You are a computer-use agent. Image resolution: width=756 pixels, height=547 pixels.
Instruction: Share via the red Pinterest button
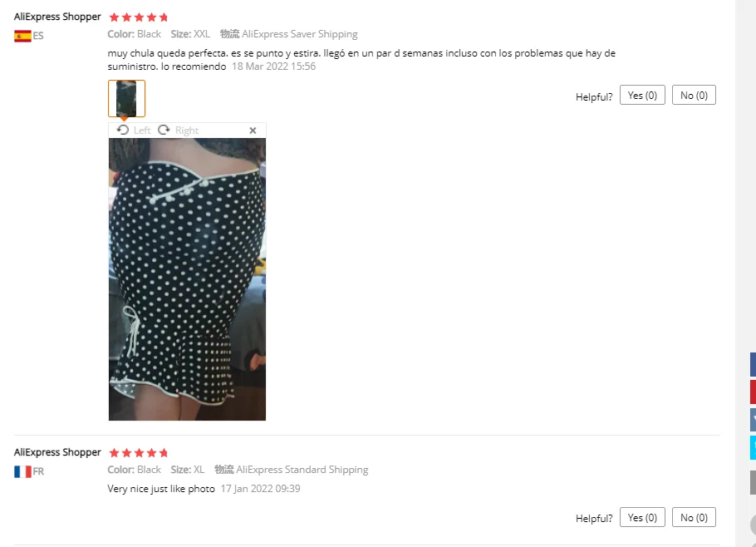[x=753, y=392]
